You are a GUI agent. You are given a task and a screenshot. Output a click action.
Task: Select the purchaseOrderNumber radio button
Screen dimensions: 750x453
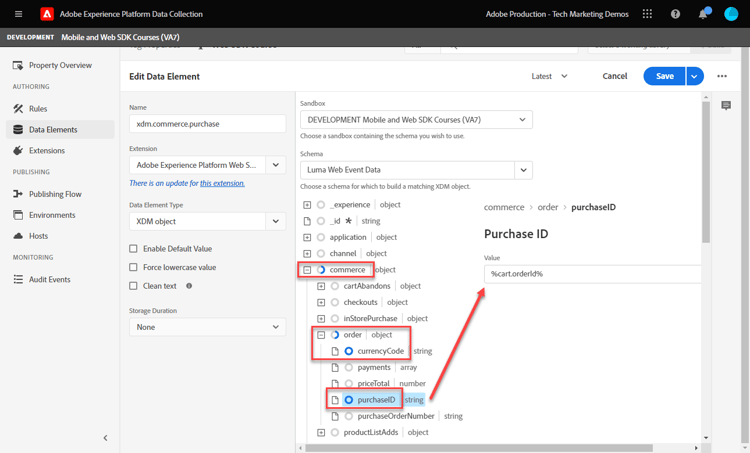pyautogui.click(x=349, y=416)
